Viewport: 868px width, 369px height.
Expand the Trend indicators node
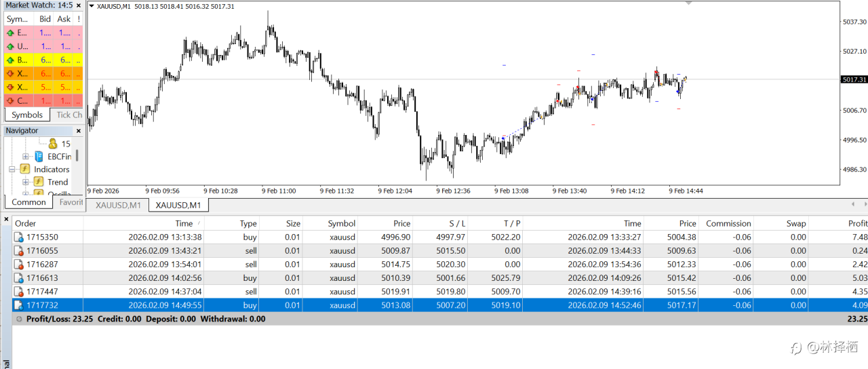pyautogui.click(x=25, y=182)
